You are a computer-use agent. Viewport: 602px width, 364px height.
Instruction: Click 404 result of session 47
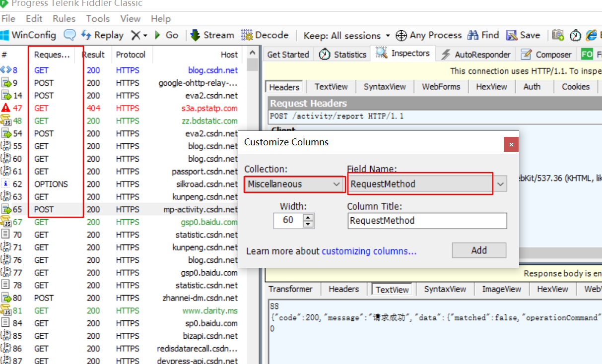point(93,108)
